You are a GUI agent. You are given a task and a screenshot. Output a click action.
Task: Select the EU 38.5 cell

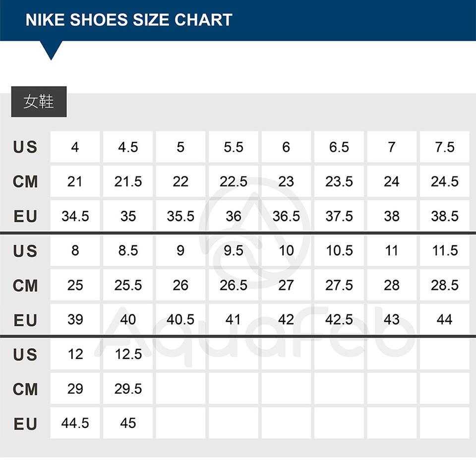444,216
